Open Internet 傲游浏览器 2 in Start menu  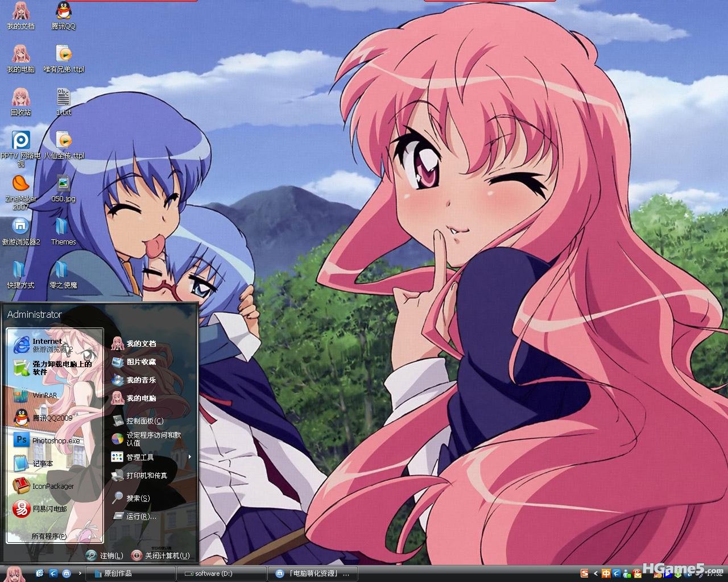(x=55, y=345)
